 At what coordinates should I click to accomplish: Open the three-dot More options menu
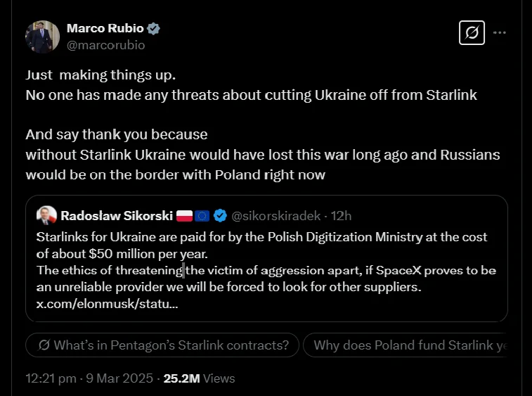(x=500, y=32)
